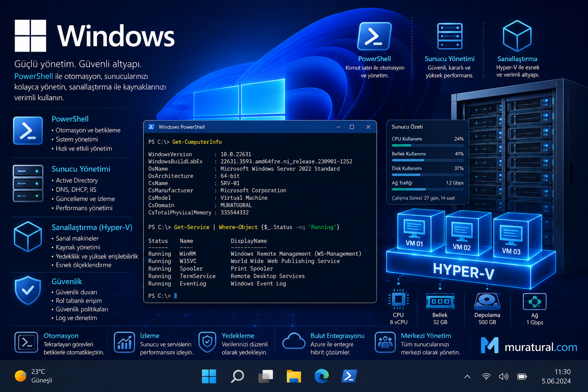Click the Spooler service row
588x392 pixels.
[x=211, y=269]
